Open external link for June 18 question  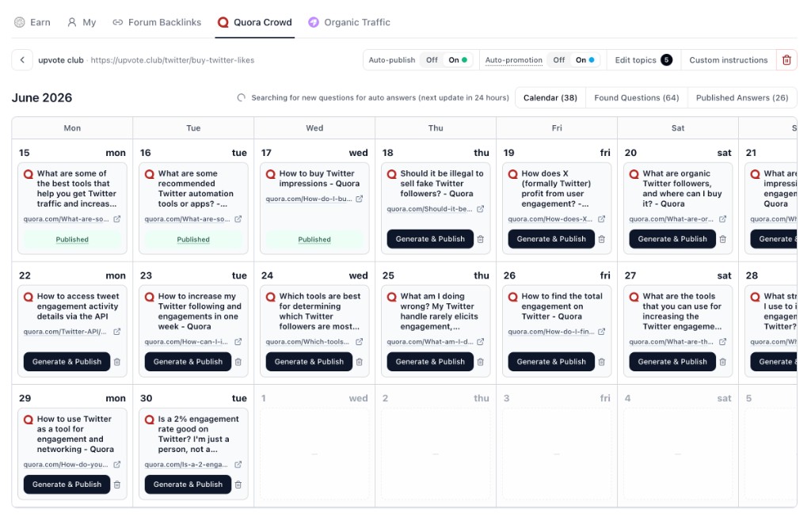480,209
